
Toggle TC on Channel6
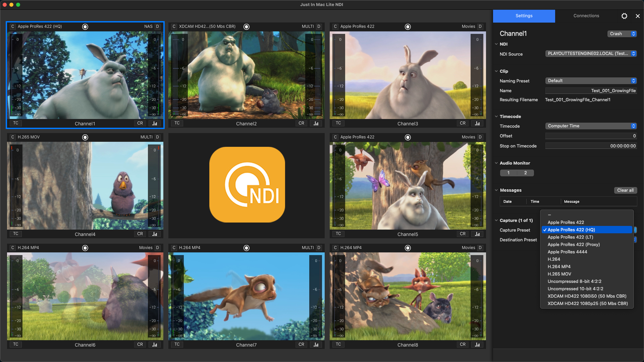[x=16, y=345]
